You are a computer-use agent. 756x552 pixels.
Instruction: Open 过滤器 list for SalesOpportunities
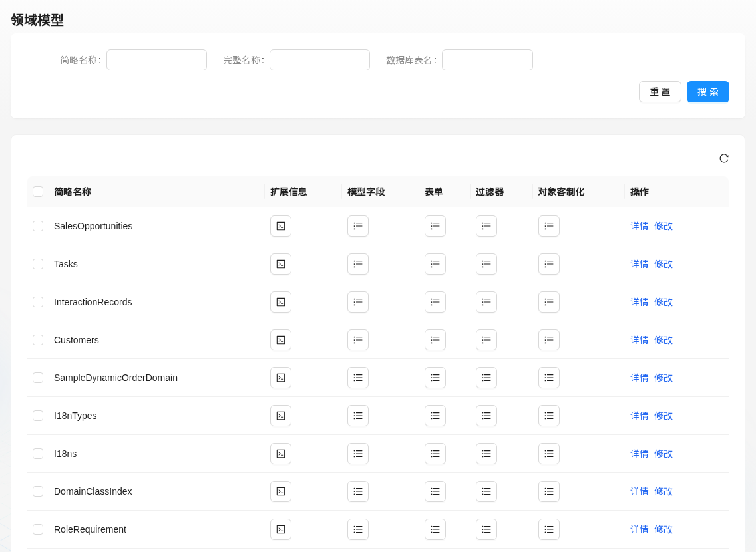click(x=486, y=226)
